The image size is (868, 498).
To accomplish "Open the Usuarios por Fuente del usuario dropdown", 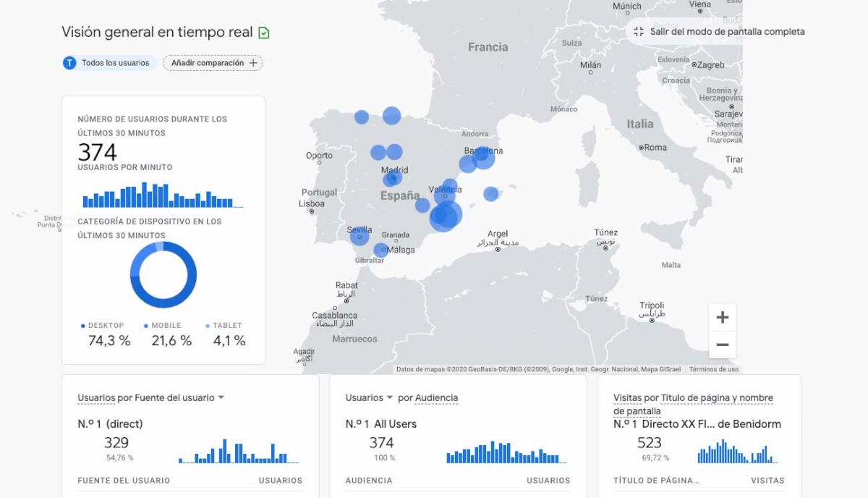I will [x=221, y=397].
